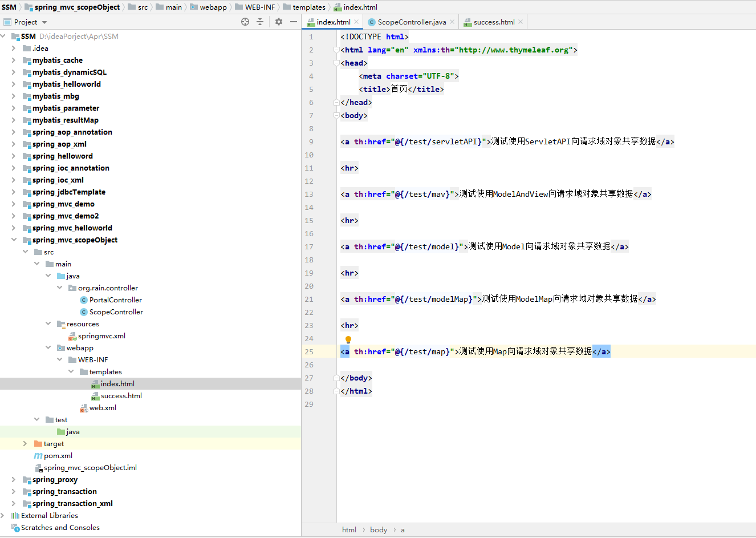This screenshot has width=756, height=538.
Task: Click the meta charset UTF-8 line
Action: tap(409, 76)
